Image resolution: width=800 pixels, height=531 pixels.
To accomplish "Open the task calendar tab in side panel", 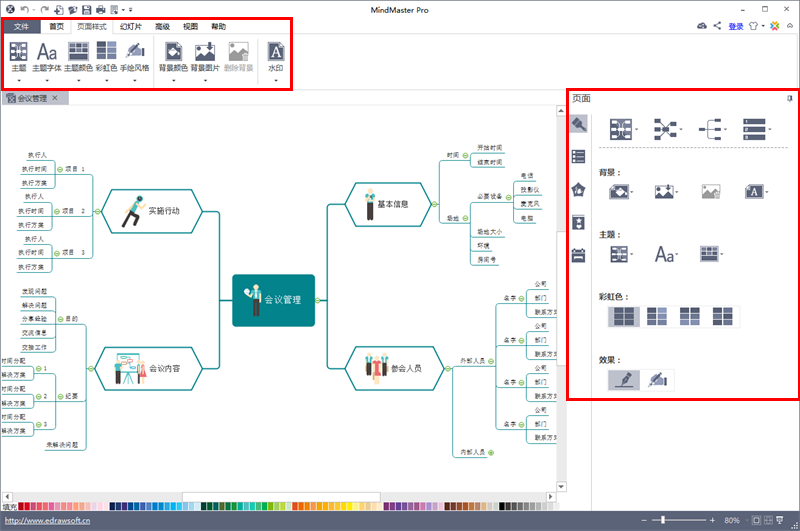I will 579,255.
